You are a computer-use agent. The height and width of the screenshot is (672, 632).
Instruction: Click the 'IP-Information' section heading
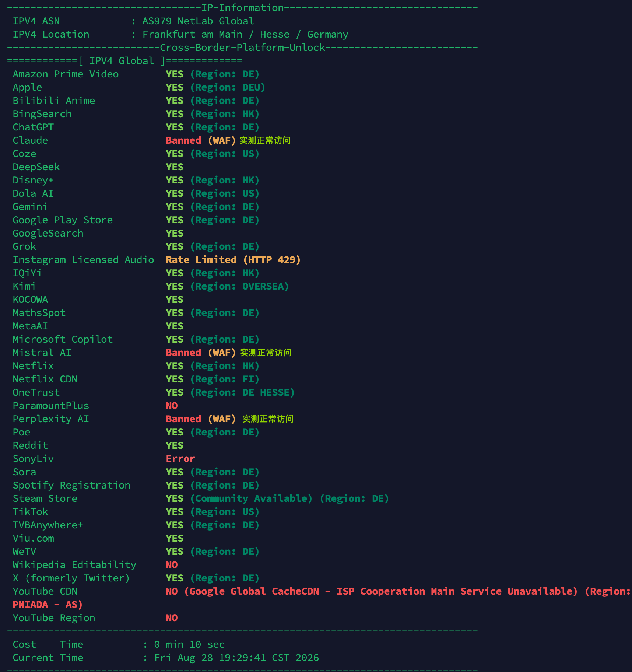coord(242,8)
